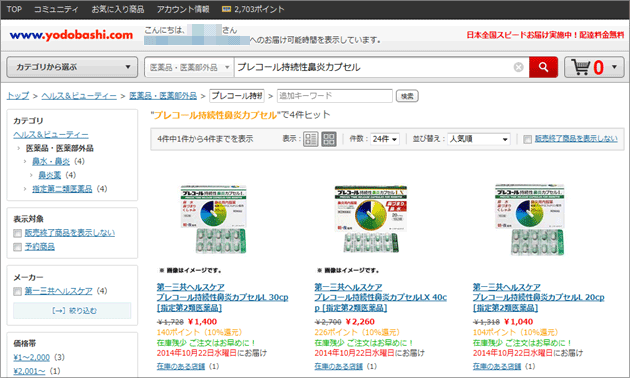Click the 追加キーワード input field
The width and height of the screenshot is (630, 378).
coord(335,96)
